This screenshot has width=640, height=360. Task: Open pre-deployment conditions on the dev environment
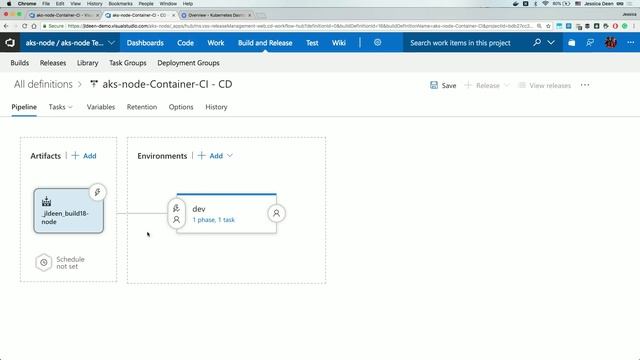176,214
